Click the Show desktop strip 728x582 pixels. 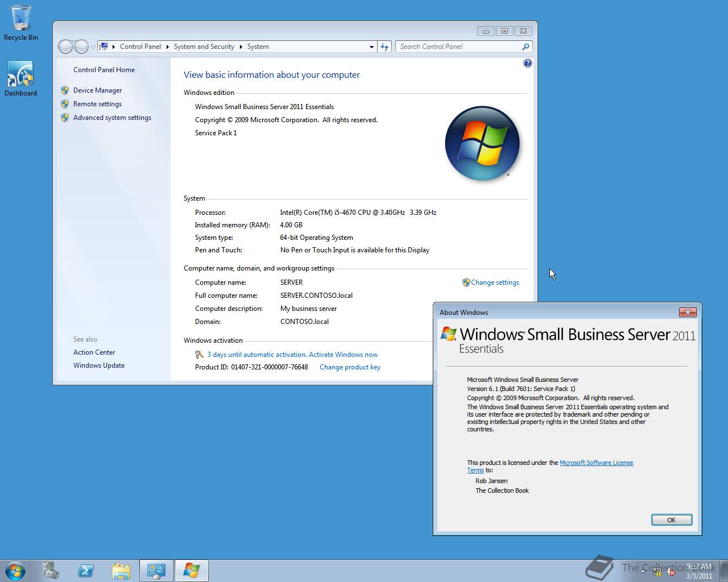[x=723, y=571]
